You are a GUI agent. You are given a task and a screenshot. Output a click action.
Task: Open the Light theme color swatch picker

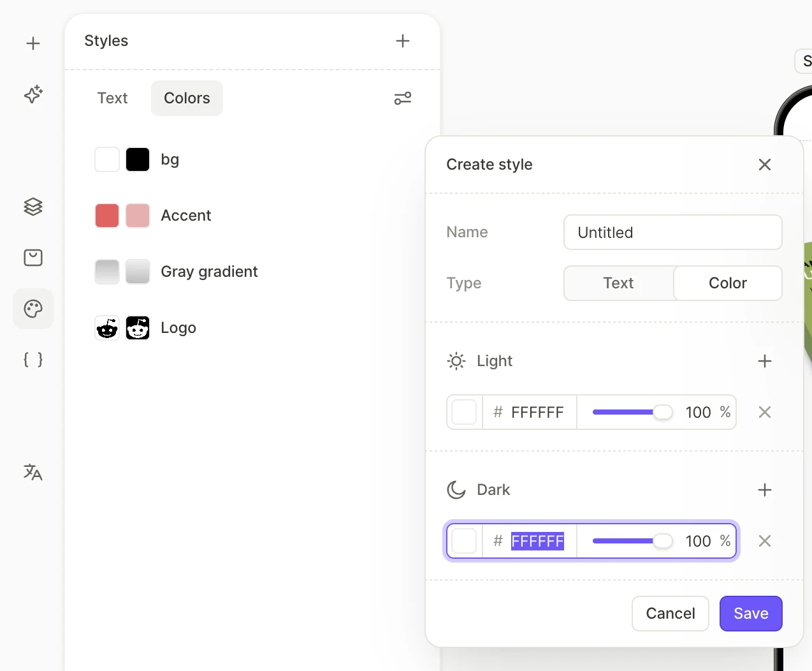464,412
